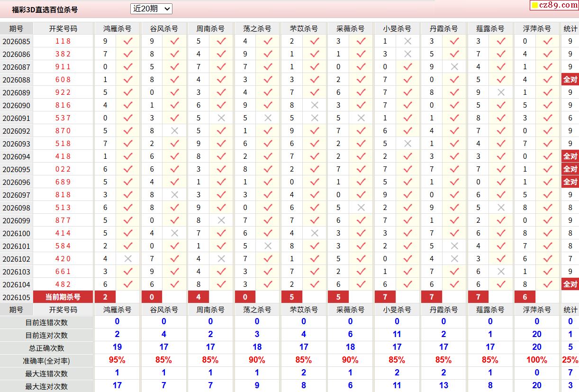Click the 统计 header in the top header row
The height and width of the screenshot is (392, 579).
[x=570, y=28]
